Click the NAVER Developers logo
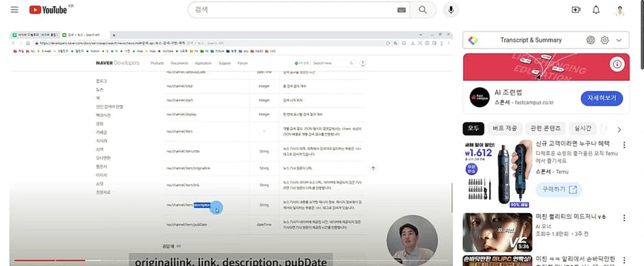This screenshot has width=644, height=266. coord(117,63)
